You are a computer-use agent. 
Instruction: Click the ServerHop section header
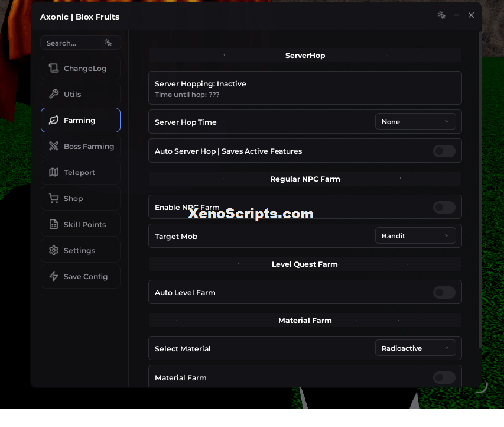(x=305, y=56)
